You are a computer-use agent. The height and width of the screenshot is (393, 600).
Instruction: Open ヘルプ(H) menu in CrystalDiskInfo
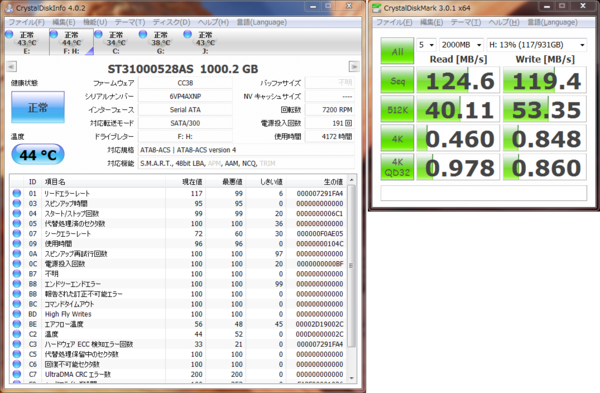coord(213,22)
